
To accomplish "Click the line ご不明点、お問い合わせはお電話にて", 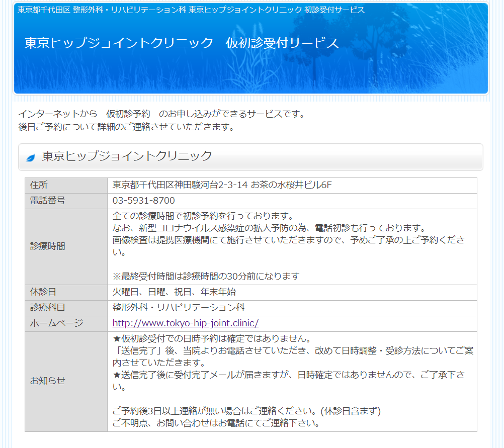I will (216, 423).
